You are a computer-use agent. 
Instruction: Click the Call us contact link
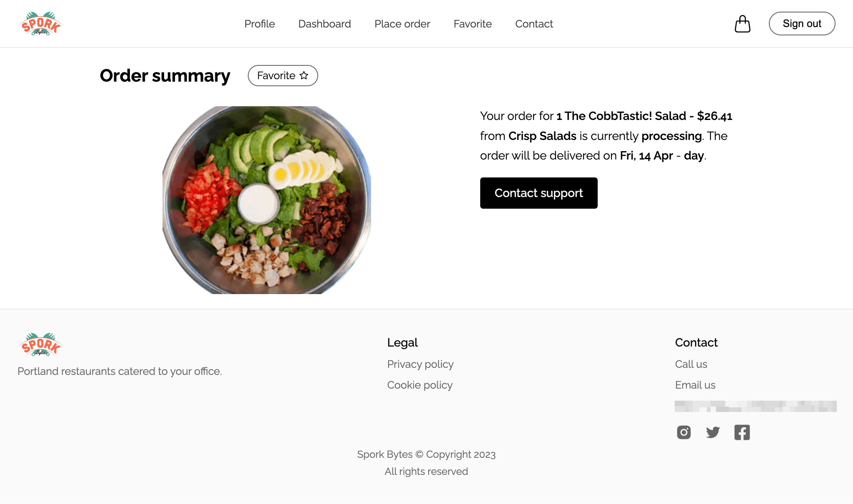click(691, 364)
